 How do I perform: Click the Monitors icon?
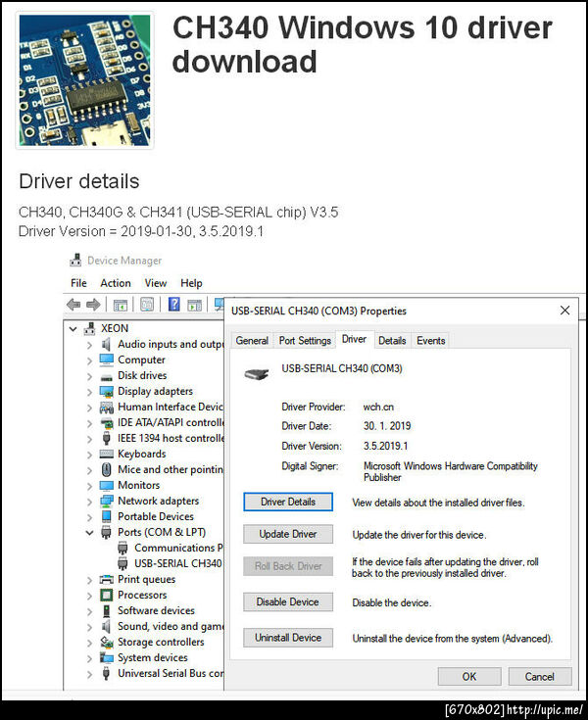107,486
